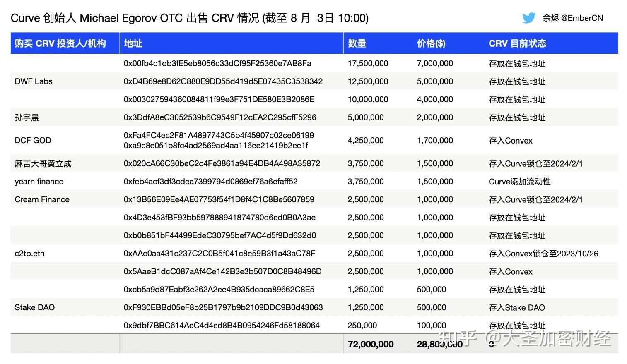627x364 pixels.
Task: Click address 0x5AaeB1dcC087aAf4Ce142B3e3b507D0C8B48496D
Action: (x=222, y=272)
